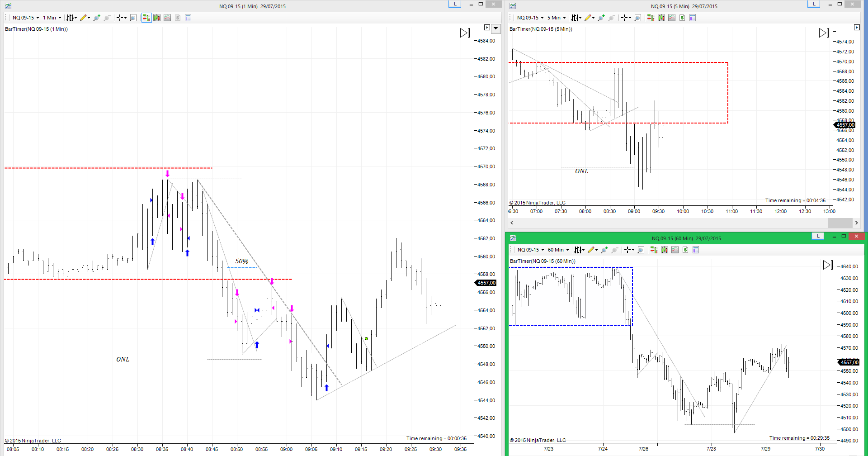The image size is (868, 456).
Task: Click zoom frame magnifier in 5 Min chart
Action: (637, 18)
